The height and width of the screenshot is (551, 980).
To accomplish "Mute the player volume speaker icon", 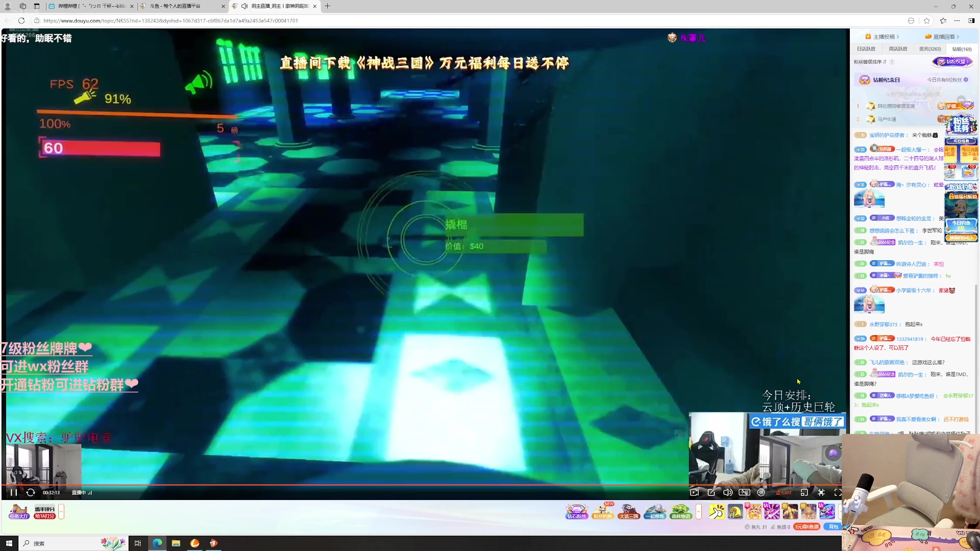I will coord(728,492).
